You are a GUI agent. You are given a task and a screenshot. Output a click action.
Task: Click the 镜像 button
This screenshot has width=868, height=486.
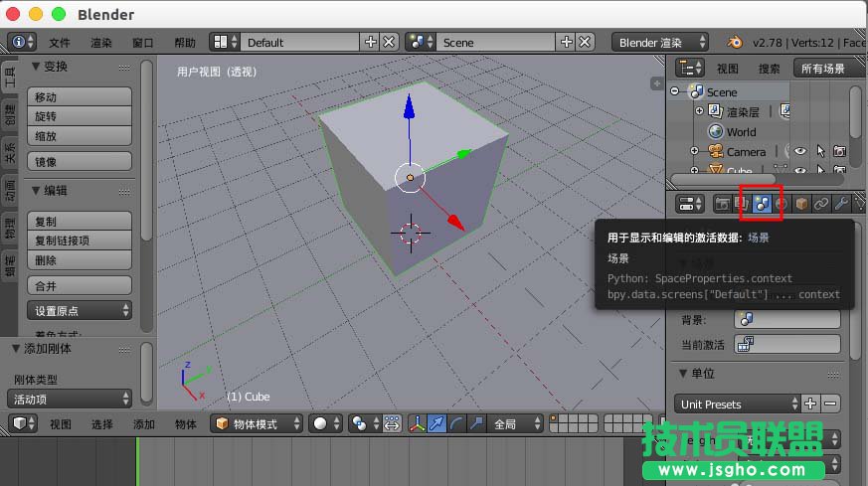(x=80, y=162)
